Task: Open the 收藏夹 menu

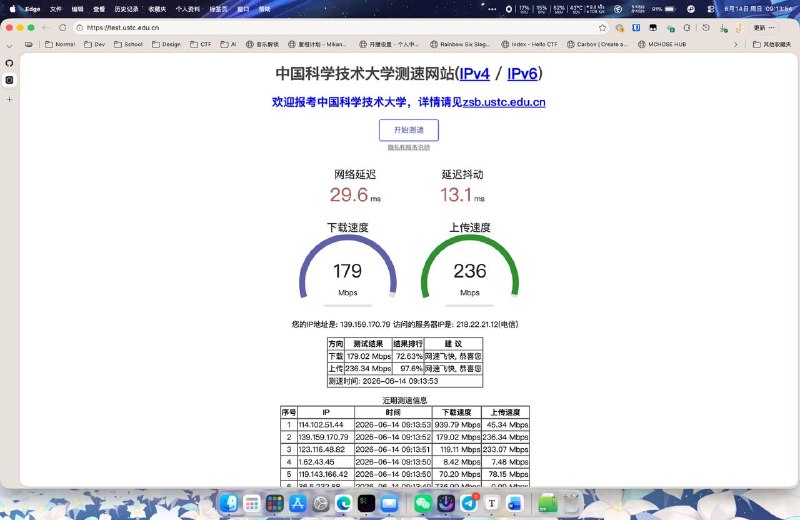Action: click(157, 9)
